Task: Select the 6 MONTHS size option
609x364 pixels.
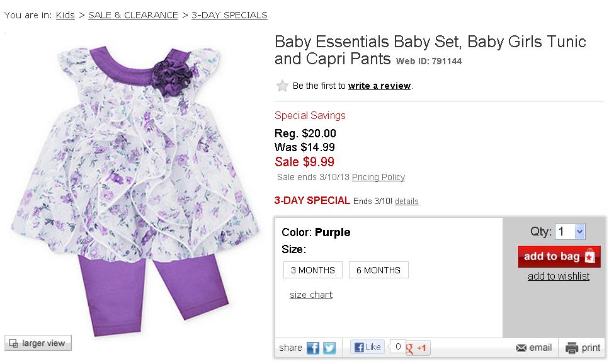Action: pos(378,270)
